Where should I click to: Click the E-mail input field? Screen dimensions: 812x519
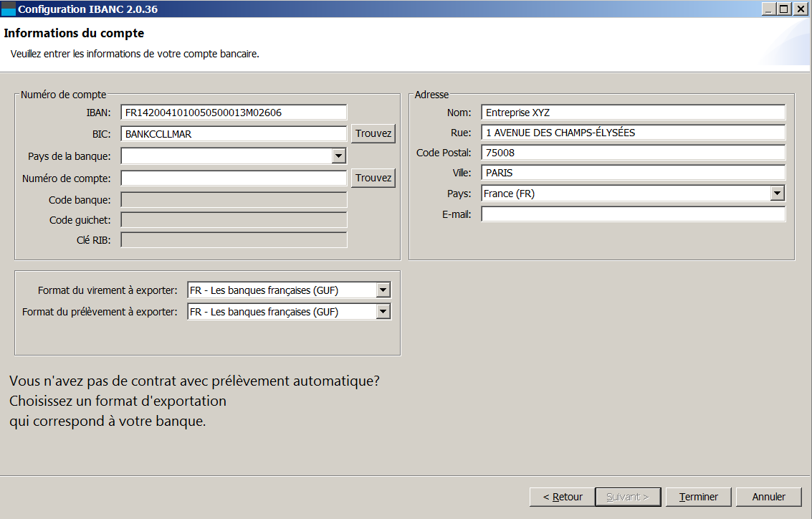tap(633, 214)
